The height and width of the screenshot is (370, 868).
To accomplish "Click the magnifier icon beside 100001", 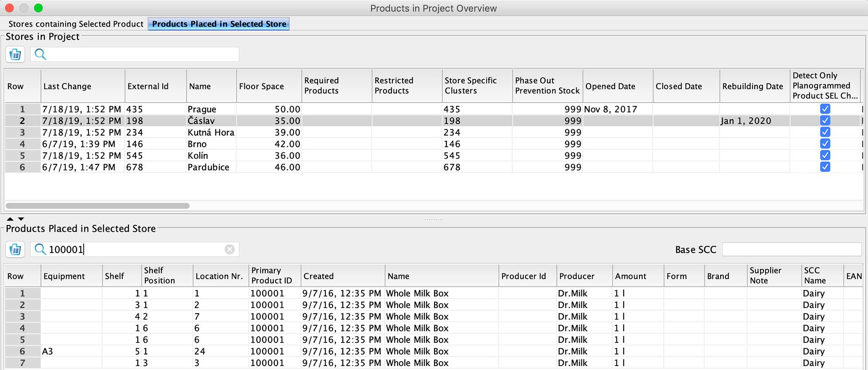I will click(40, 249).
